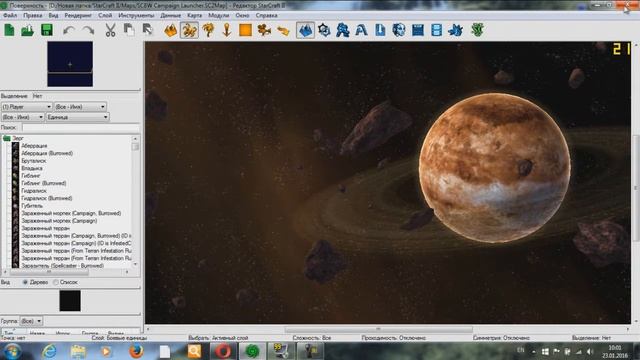
Task: Open the AI module blue figure icon
Action: [343, 30]
